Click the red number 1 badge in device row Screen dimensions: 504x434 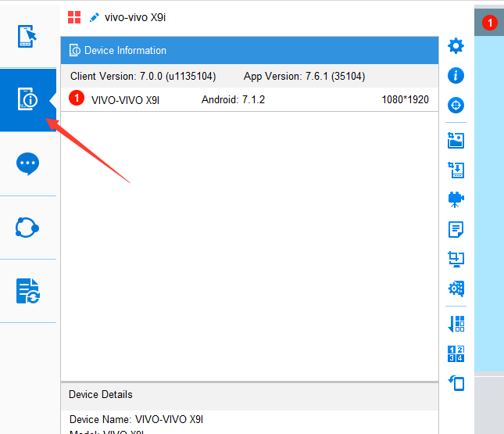pyautogui.click(x=77, y=98)
